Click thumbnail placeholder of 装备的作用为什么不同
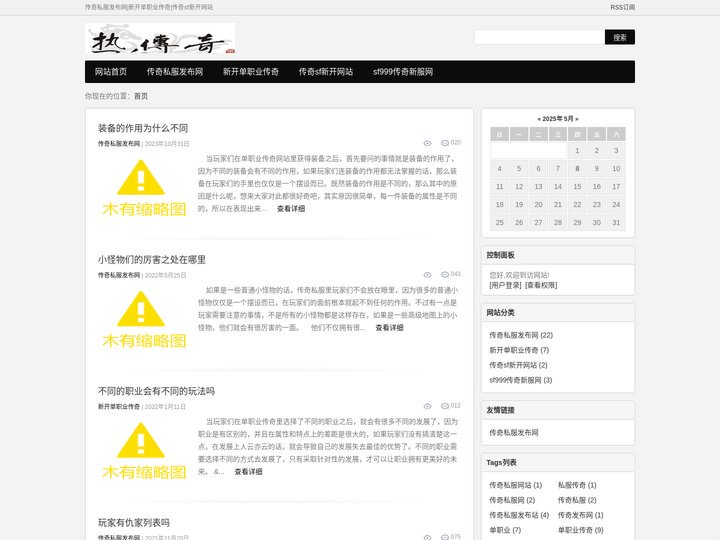Image resolution: width=720 pixels, height=540 pixels. 144,188
